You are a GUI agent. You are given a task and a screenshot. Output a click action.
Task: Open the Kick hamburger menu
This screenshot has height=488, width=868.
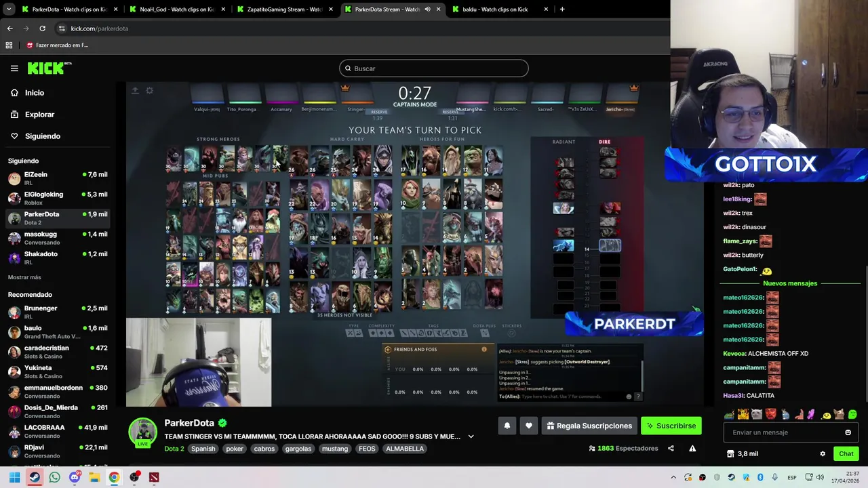14,68
